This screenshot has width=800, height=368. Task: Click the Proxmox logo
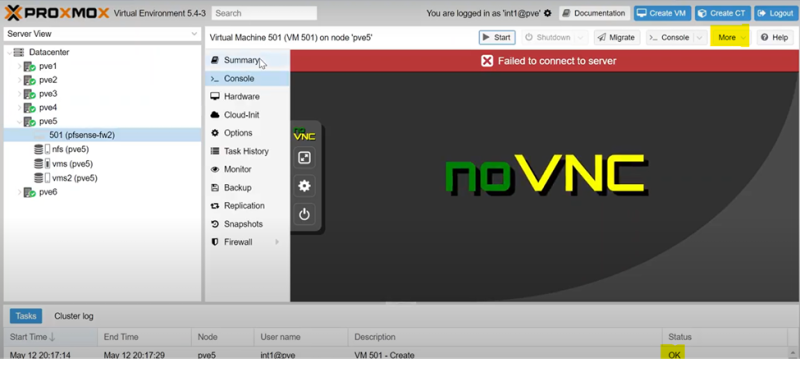coord(57,13)
